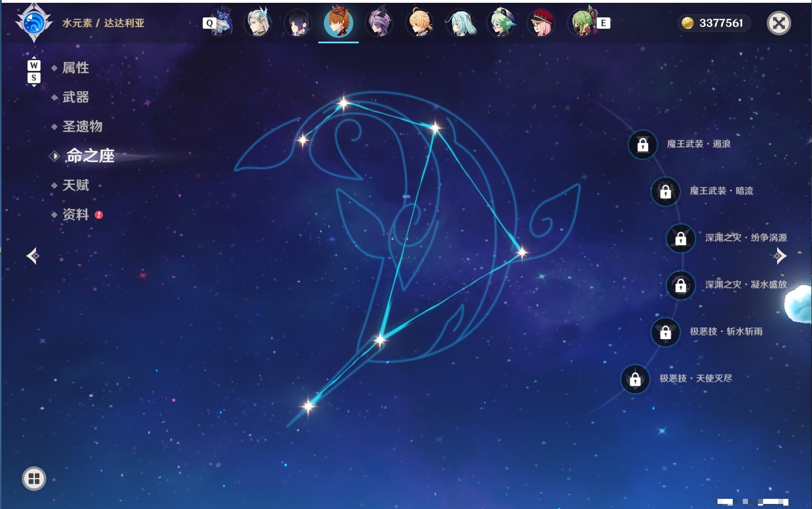Choose the pink-haired portrait with red beret
Image resolution: width=812 pixels, height=509 pixels.
542,22
